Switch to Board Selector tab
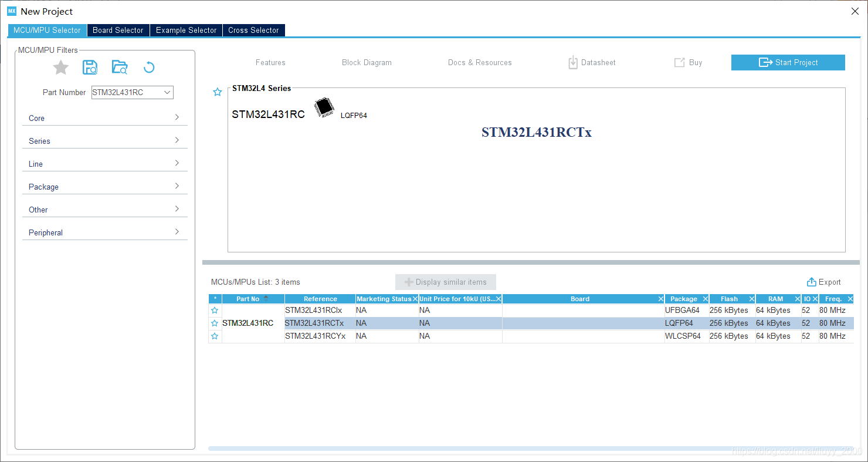The width and height of the screenshot is (868, 462). 118,30
